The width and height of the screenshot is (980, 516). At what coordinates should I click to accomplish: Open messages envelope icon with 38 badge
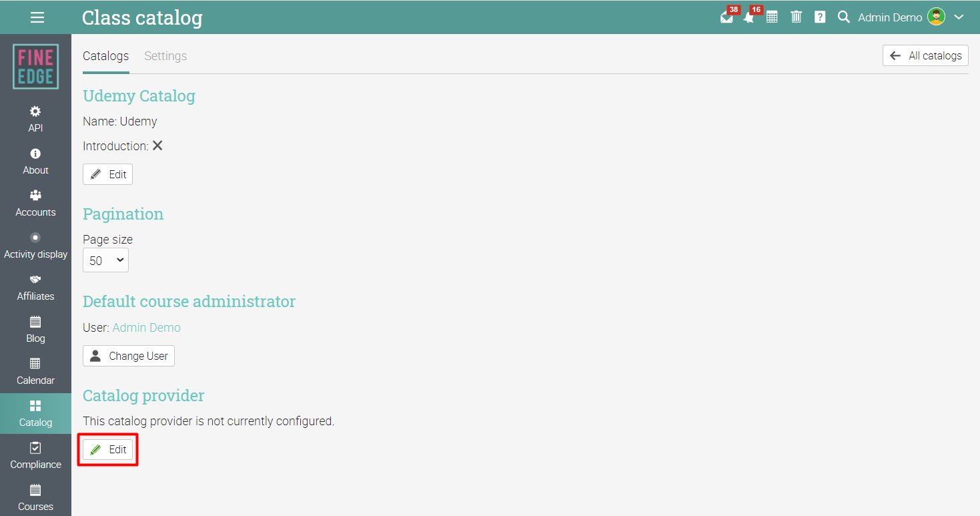point(728,16)
